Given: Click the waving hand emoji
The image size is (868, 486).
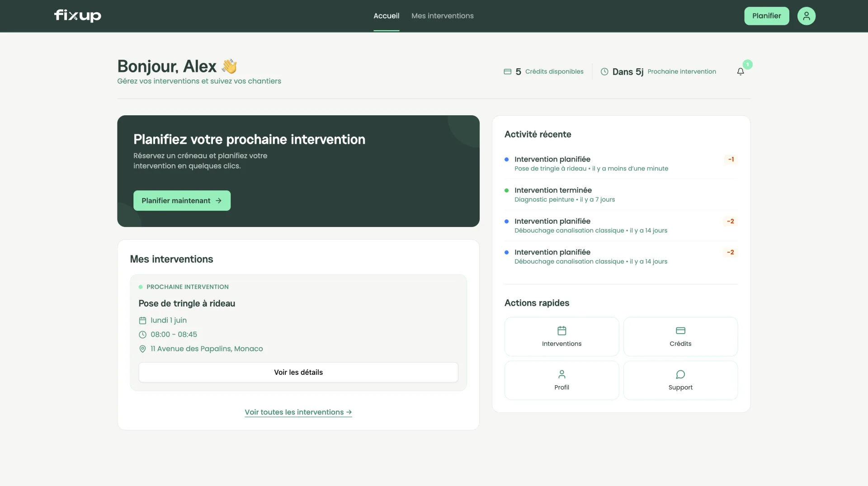Looking at the screenshot, I should (x=229, y=66).
